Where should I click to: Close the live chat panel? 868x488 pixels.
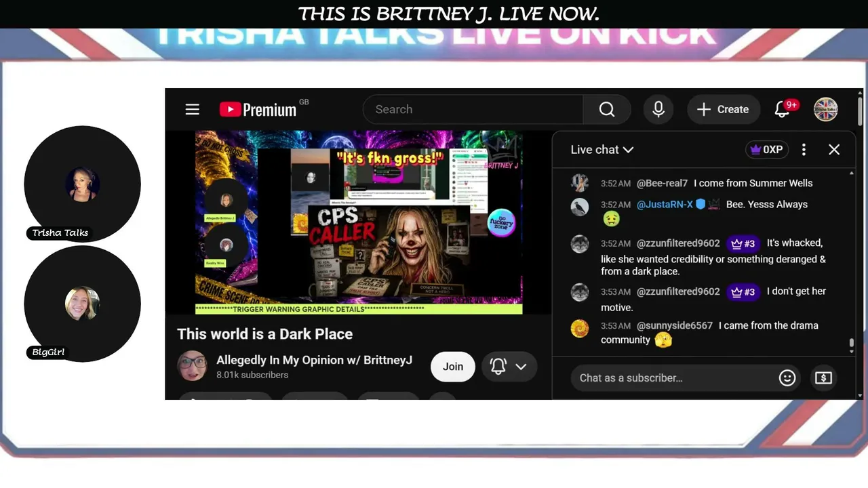[834, 150]
